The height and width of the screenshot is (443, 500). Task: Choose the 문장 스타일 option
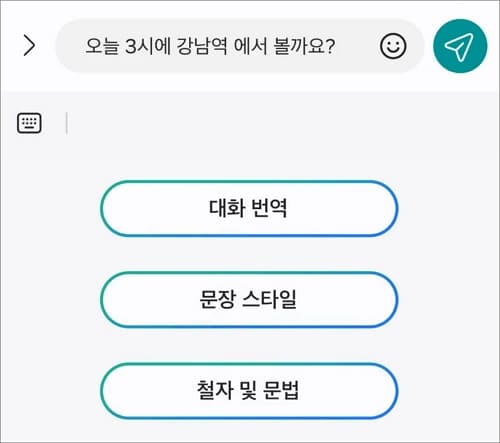tap(249, 299)
